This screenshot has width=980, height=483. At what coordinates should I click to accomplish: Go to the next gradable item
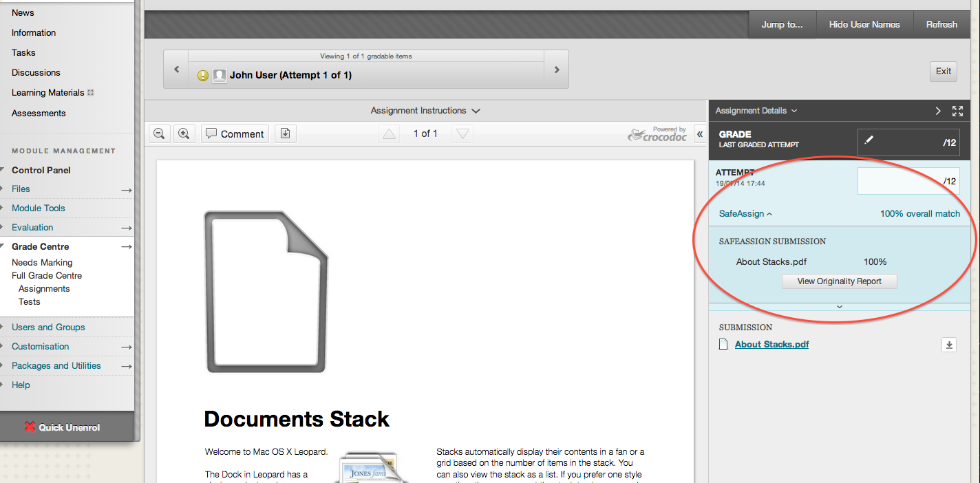[x=557, y=69]
